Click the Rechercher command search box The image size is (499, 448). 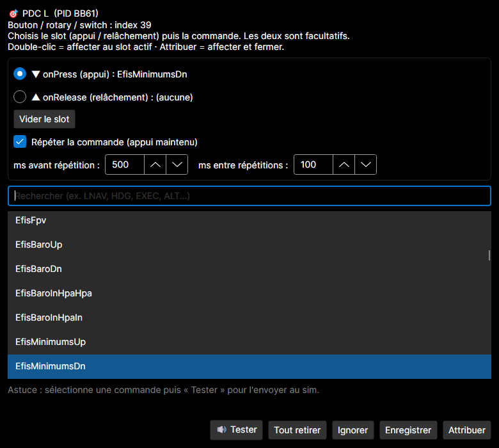coord(249,196)
